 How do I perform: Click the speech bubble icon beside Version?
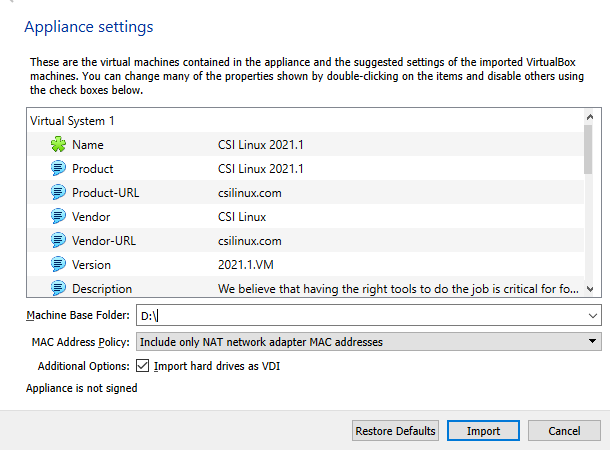(x=58, y=264)
